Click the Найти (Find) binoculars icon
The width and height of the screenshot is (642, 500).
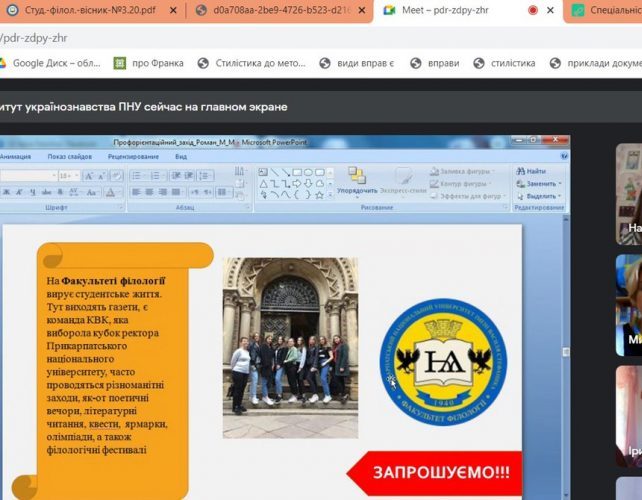522,171
